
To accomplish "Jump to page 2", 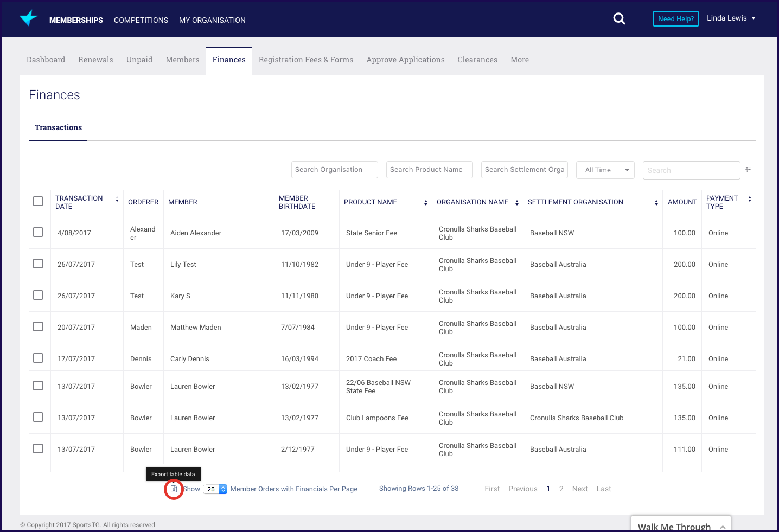I will point(561,489).
